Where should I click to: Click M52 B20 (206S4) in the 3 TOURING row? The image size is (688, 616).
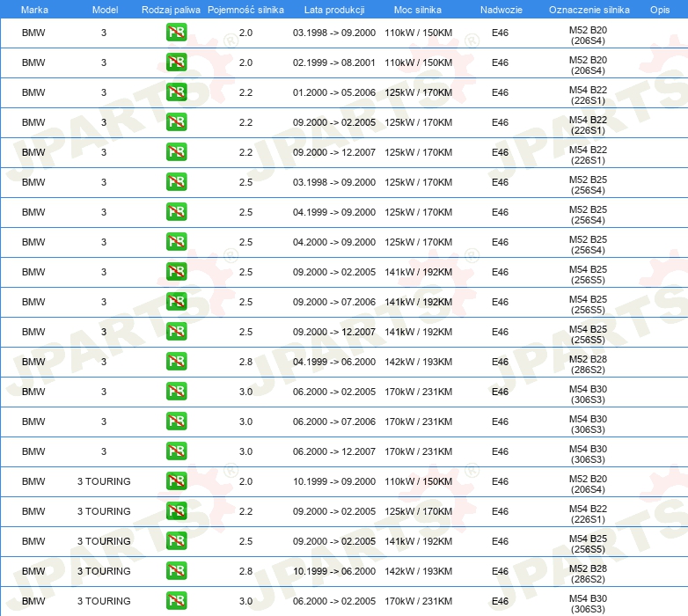[588, 484]
